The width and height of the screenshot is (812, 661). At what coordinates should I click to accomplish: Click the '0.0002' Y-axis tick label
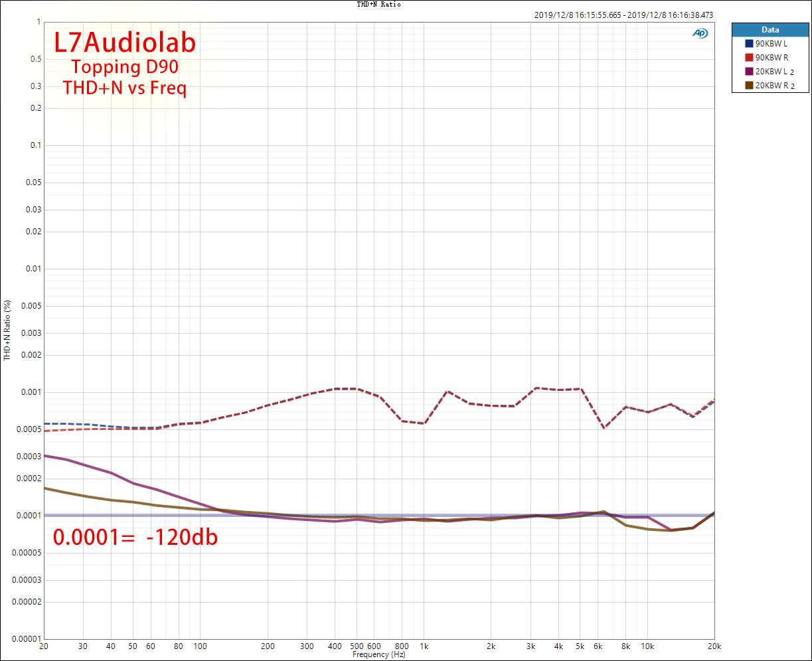click(x=30, y=478)
